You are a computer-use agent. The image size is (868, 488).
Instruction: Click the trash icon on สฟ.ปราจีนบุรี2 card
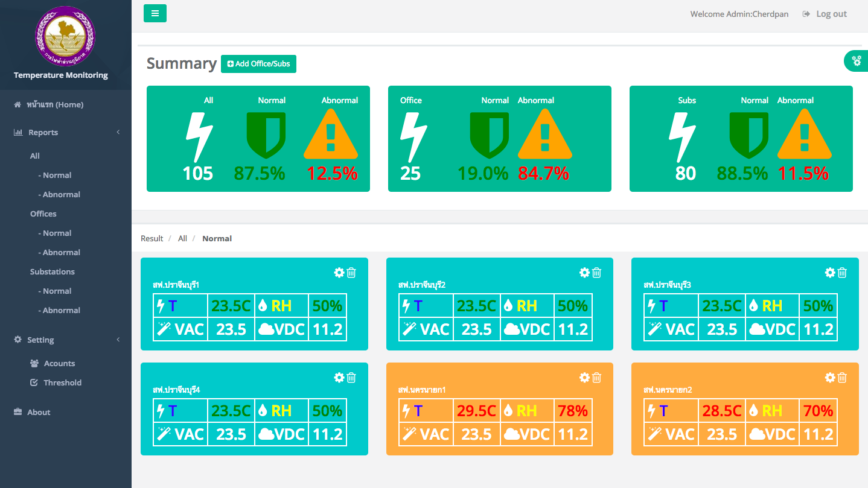(596, 273)
